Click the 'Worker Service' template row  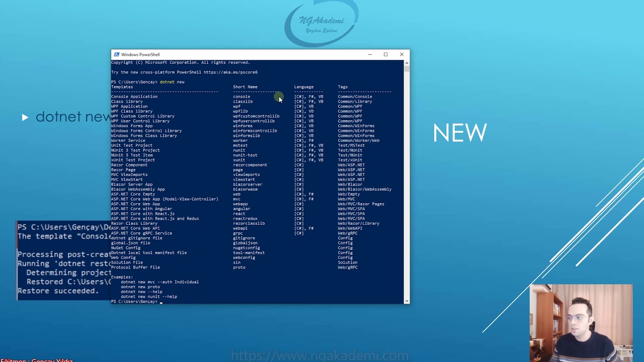coord(251,140)
